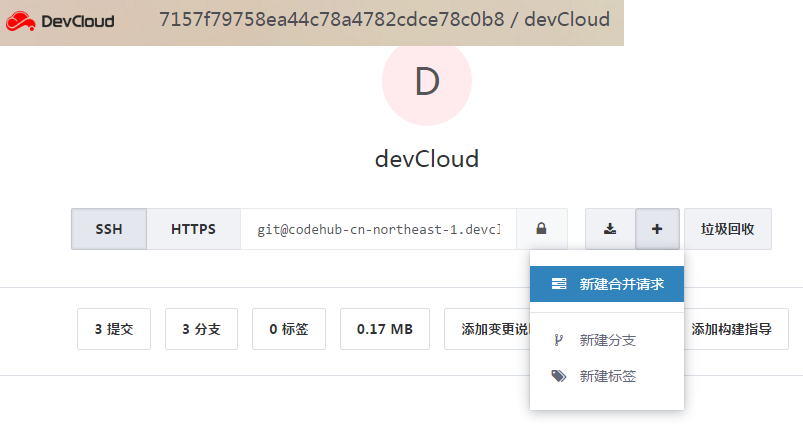Switch to the HTTPS protocol tab

194,229
